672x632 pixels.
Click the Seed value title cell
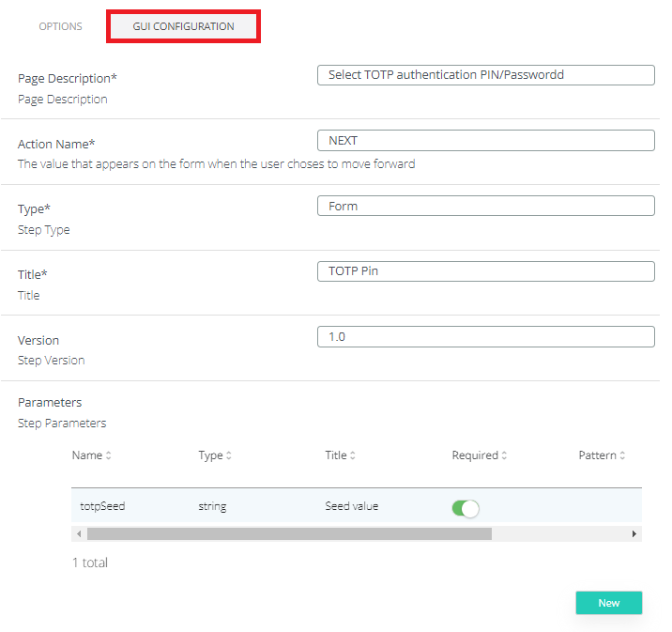pyautogui.click(x=352, y=506)
